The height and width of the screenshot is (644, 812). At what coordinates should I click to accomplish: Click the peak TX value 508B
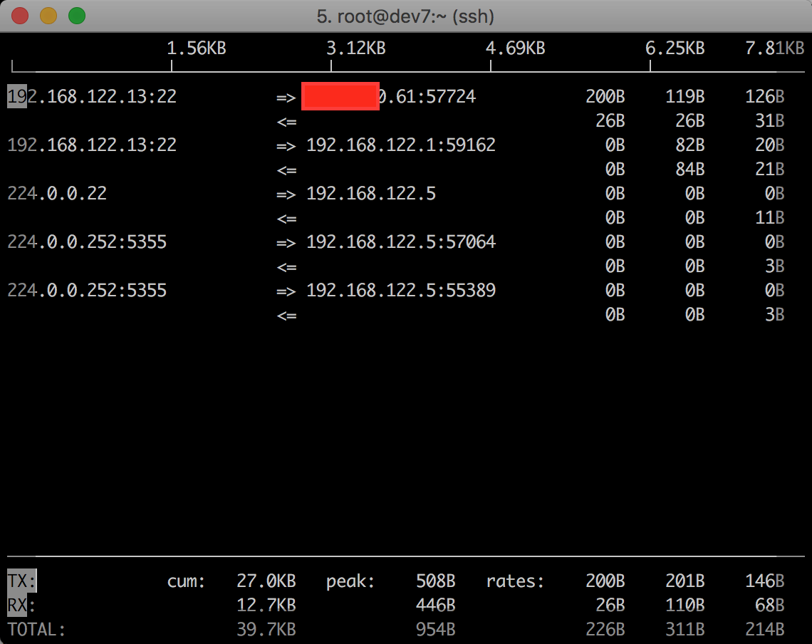pos(435,581)
